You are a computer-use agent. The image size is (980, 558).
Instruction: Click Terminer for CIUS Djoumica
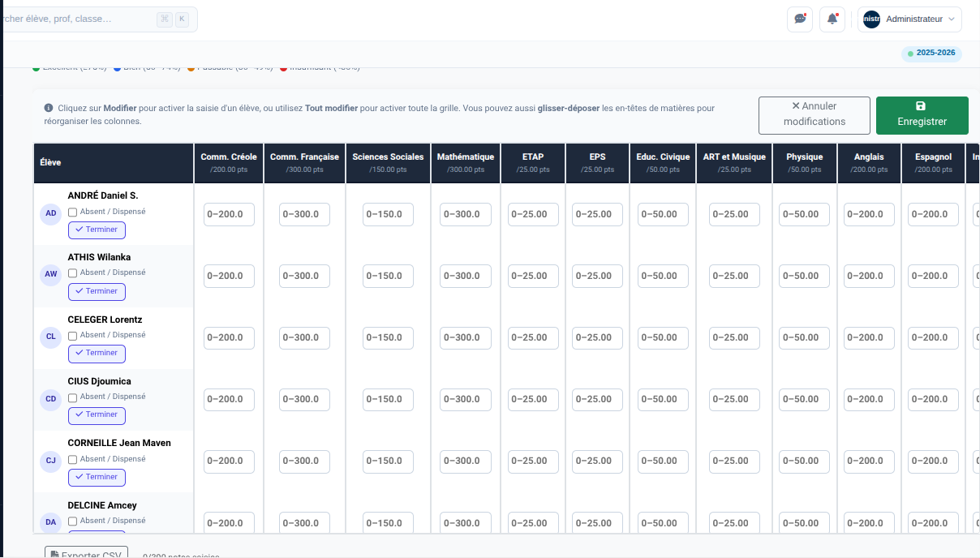pyautogui.click(x=97, y=414)
